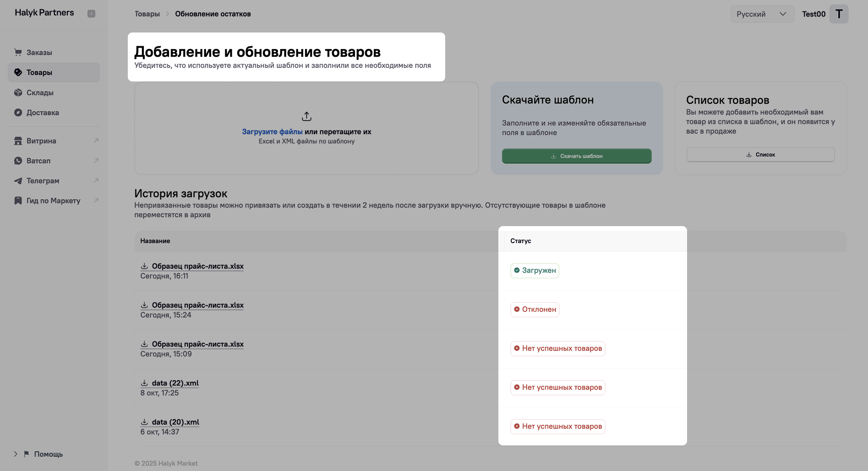The height and width of the screenshot is (471, 868).
Task: Click the Отклонен status badge
Action: pyautogui.click(x=535, y=309)
